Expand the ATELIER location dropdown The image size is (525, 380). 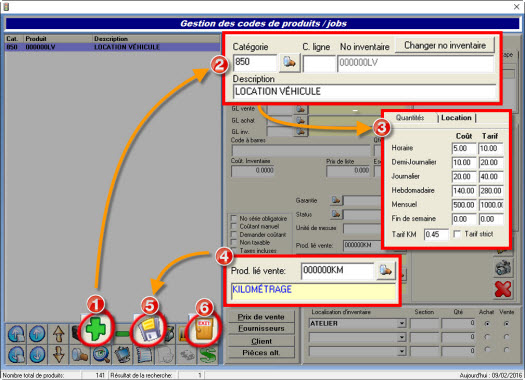(401, 323)
